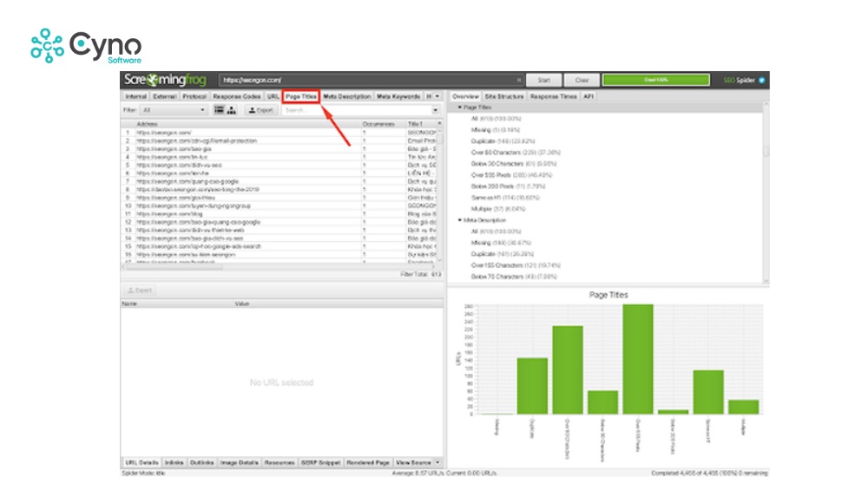This screenshot has height=477, width=868.
Task: Click the Screaming Frog logo
Action: [x=167, y=79]
